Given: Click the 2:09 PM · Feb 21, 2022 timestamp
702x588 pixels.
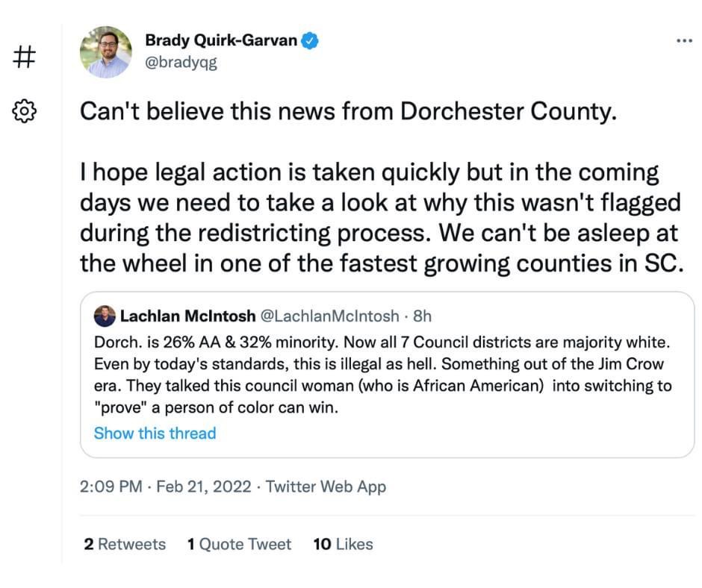Looking at the screenshot, I should pos(164,487).
